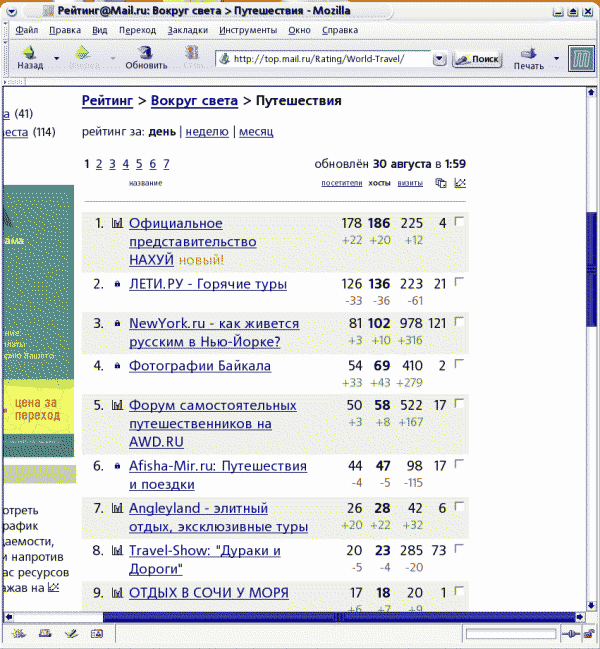This screenshot has width=600, height=649.
Task: Open the Правка menu
Action: coord(65,30)
